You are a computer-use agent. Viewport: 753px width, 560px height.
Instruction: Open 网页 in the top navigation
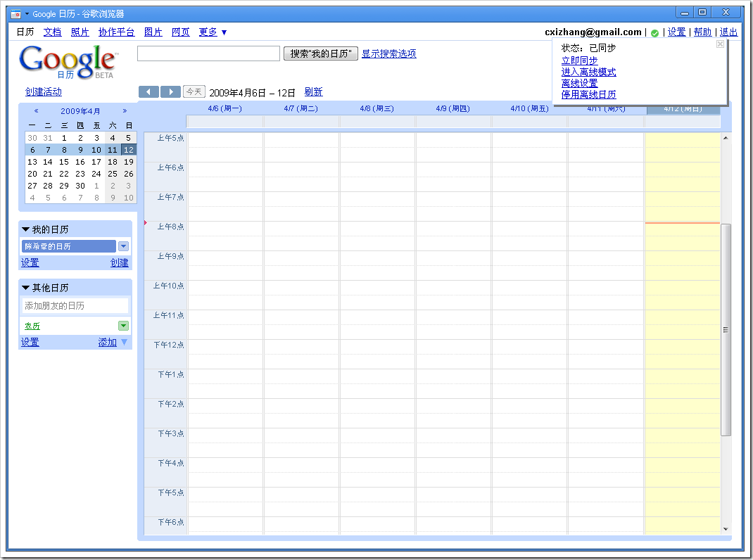click(x=181, y=32)
